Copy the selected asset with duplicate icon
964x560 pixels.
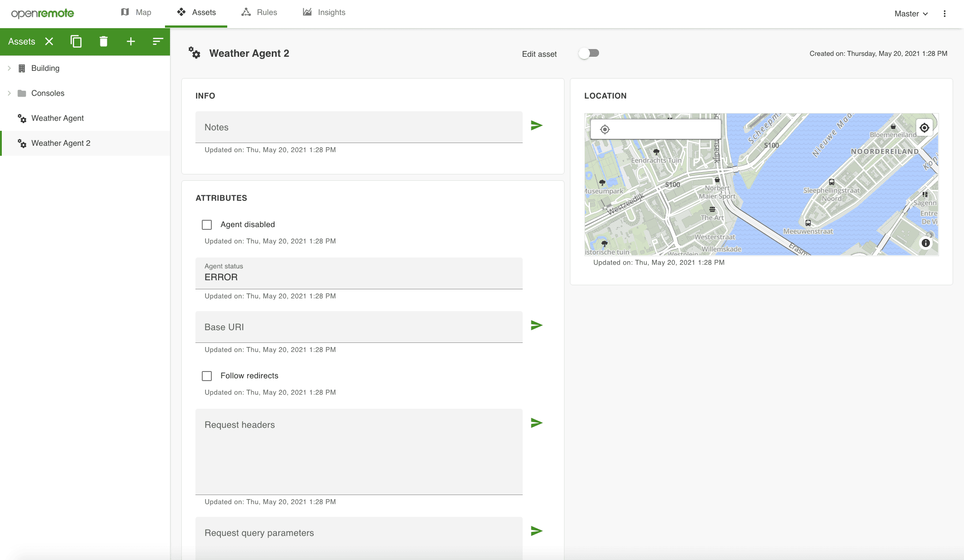(76, 41)
